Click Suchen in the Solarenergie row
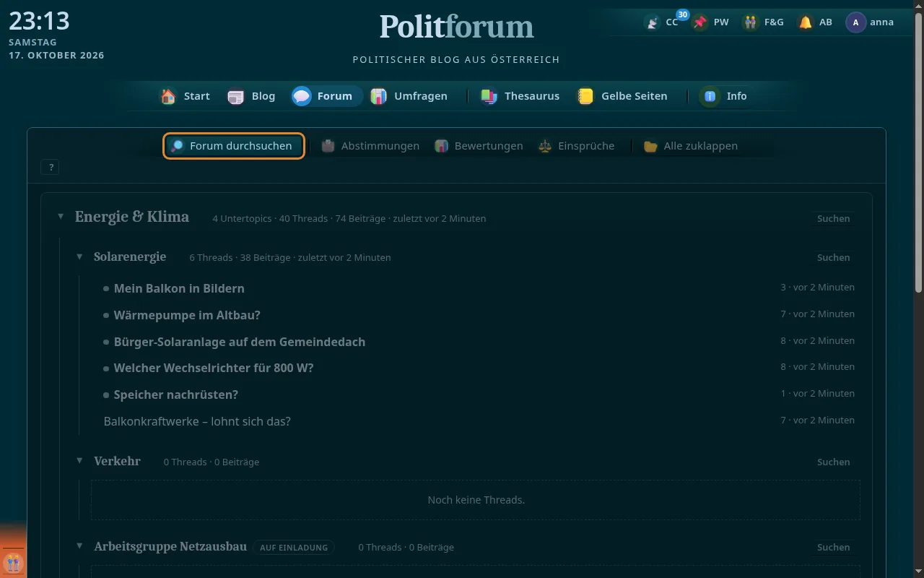Screen dimensions: 924x578 tap(834, 257)
